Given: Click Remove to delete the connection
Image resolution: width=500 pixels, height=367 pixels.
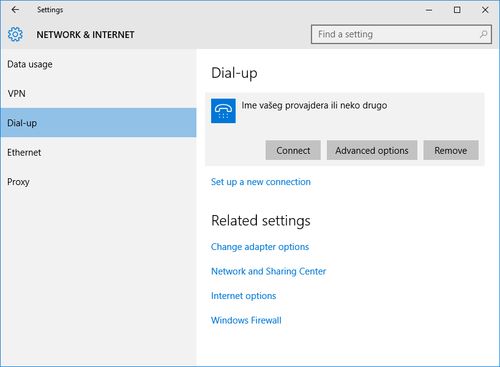Looking at the screenshot, I should click(451, 150).
